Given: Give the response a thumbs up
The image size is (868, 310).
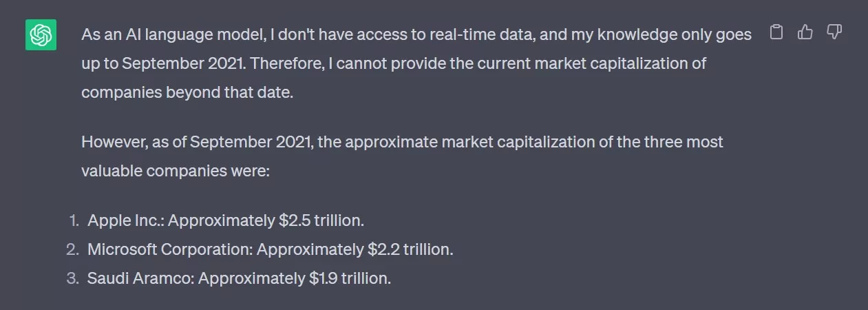Looking at the screenshot, I should 805,32.
